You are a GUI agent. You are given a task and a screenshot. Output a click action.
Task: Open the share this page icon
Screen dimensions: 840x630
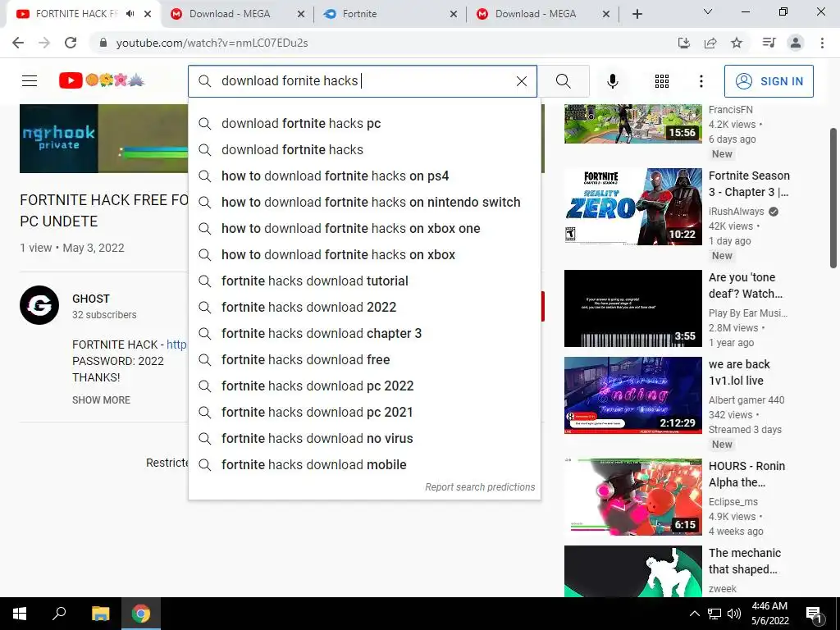pos(710,43)
